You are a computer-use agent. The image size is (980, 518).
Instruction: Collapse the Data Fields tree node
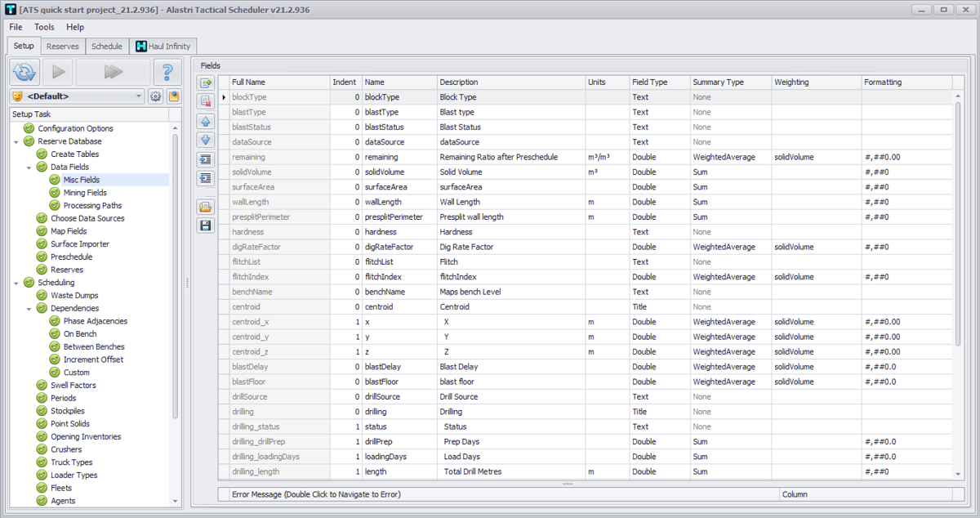coord(30,167)
